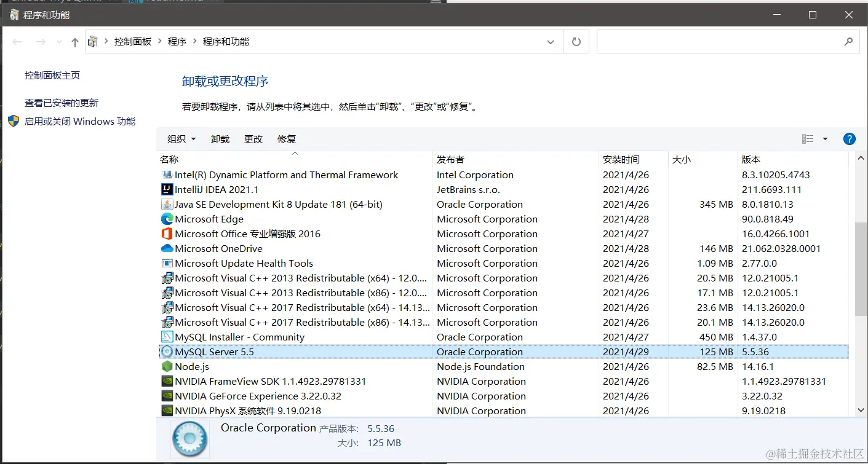
Task: Open the recent locations dropdown arrow
Action: pos(59,42)
